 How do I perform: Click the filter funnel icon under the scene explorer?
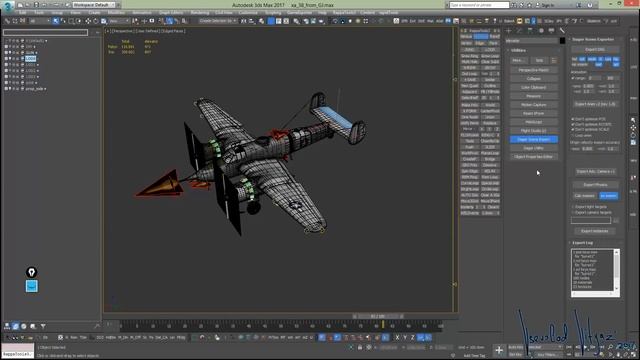pyautogui.click(x=43, y=326)
